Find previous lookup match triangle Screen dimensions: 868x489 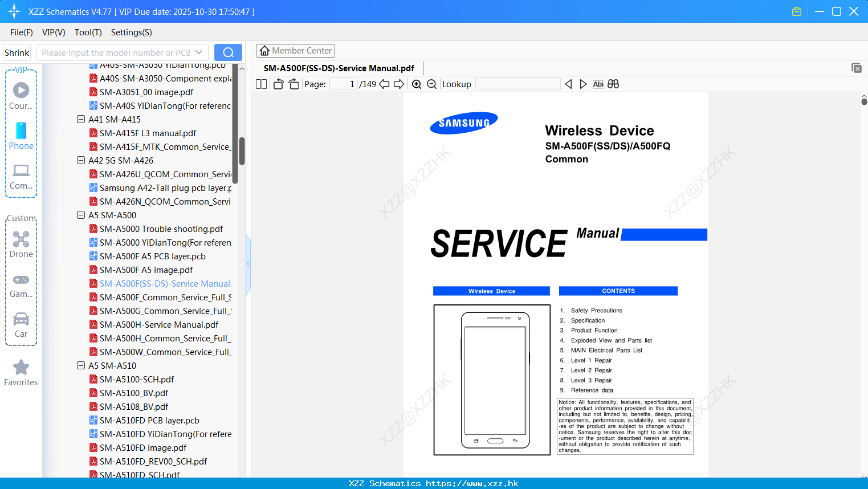pos(568,84)
